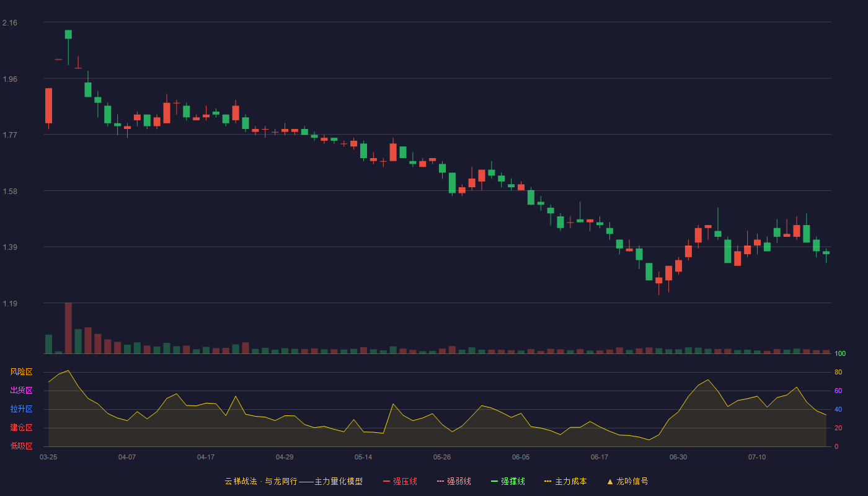Click the 05-14 date label
Viewport: 868px width, 496px height.
coord(363,457)
